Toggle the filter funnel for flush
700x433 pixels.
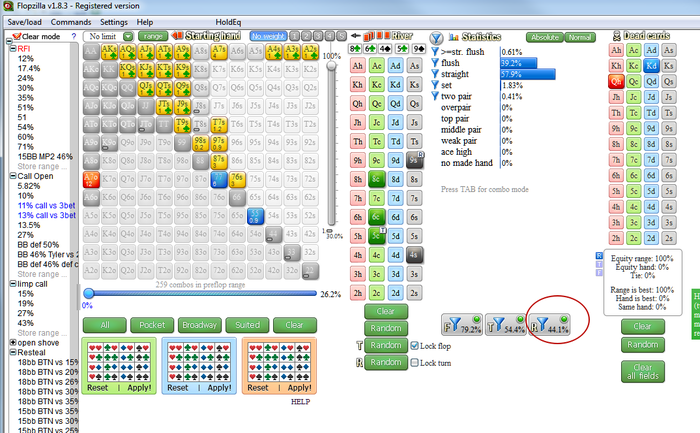[x=435, y=63]
